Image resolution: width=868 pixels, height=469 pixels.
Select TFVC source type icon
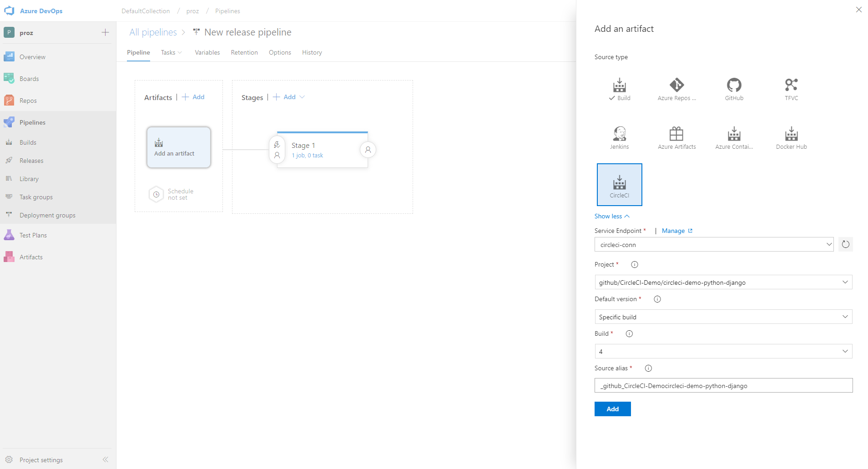tap(791, 89)
